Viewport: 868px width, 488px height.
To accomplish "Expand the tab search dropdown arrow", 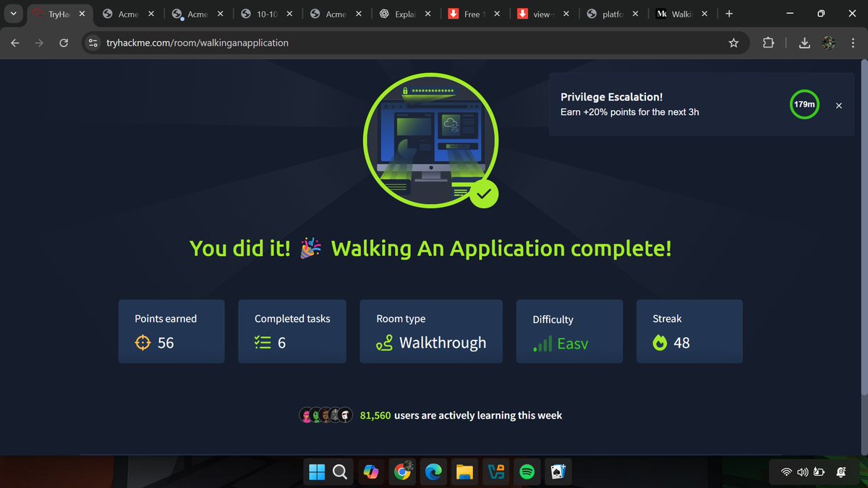I will click(x=14, y=14).
